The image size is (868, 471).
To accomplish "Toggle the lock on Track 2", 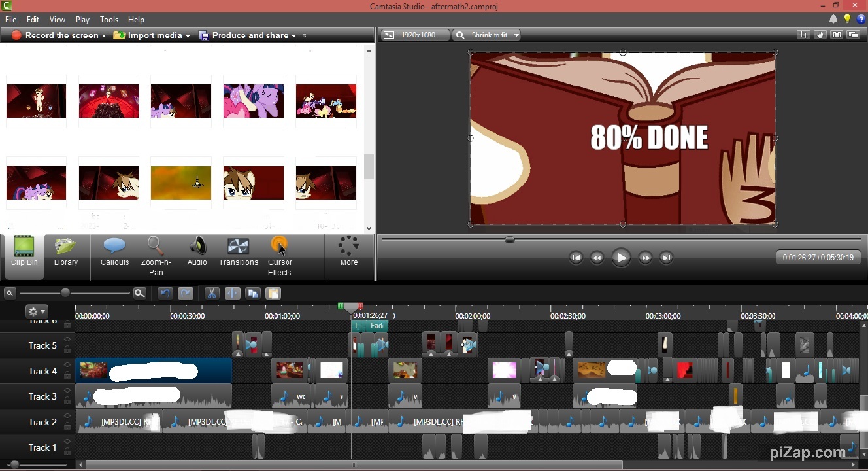I will pyautogui.click(x=67, y=427).
